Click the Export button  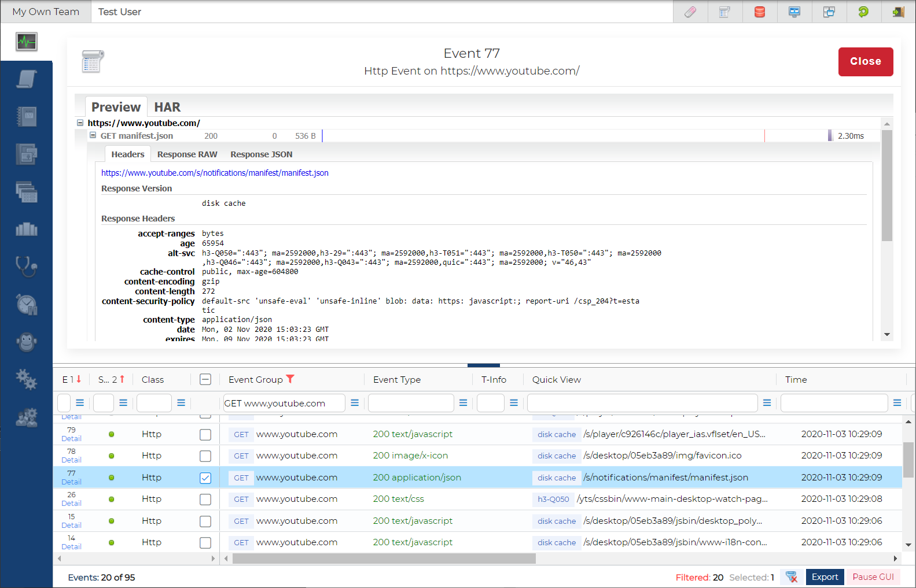pos(825,577)
